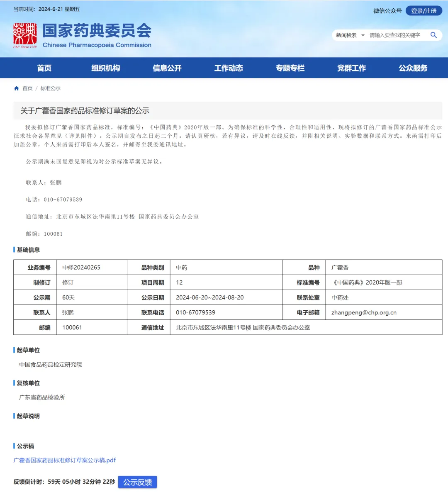The width and height of the screenshot is (448, 492).
Task: Open the 微信公众号 link
Action: pyautogui.click(x=387, y=11)
